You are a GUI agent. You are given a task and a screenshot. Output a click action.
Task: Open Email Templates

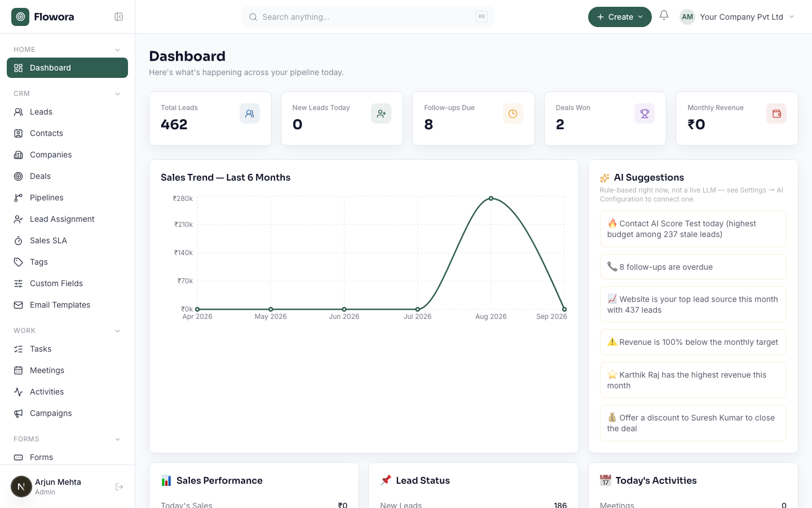click(67, 305)
